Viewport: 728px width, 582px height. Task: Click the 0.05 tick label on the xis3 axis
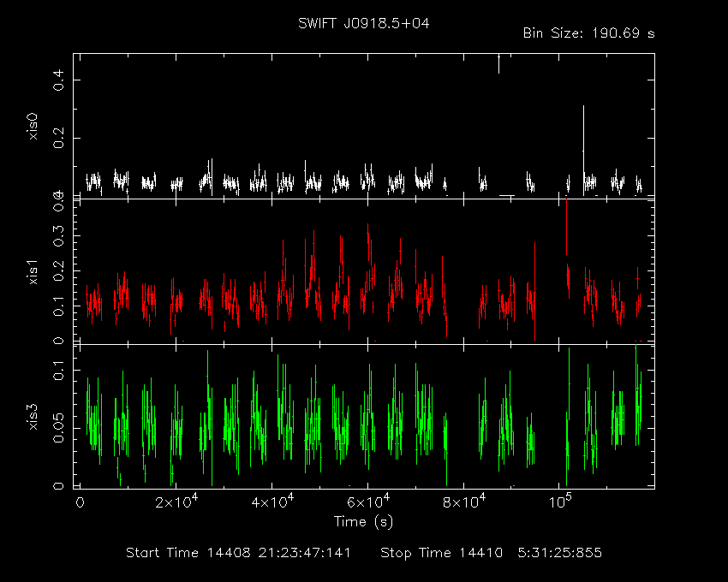pyautogui.click(x=59, y=428)
